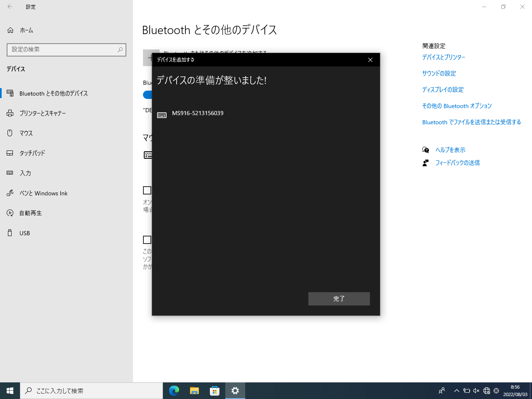Viewport: 532px width, 399px height.
Task: Click the USB icon in the sidebar
Action: (x=10, y=233)
